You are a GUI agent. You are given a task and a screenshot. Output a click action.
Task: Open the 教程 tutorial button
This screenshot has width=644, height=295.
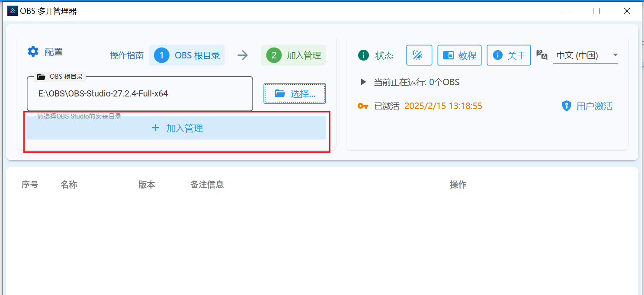pos(459,55)
